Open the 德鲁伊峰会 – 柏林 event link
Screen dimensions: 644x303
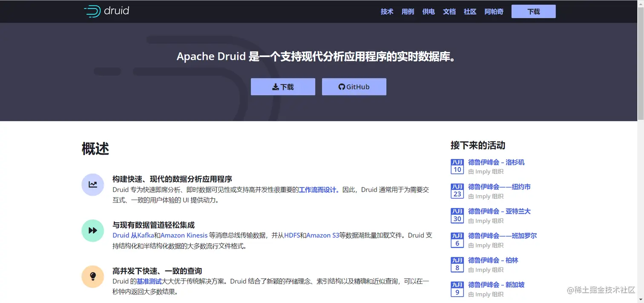[493, 260]
